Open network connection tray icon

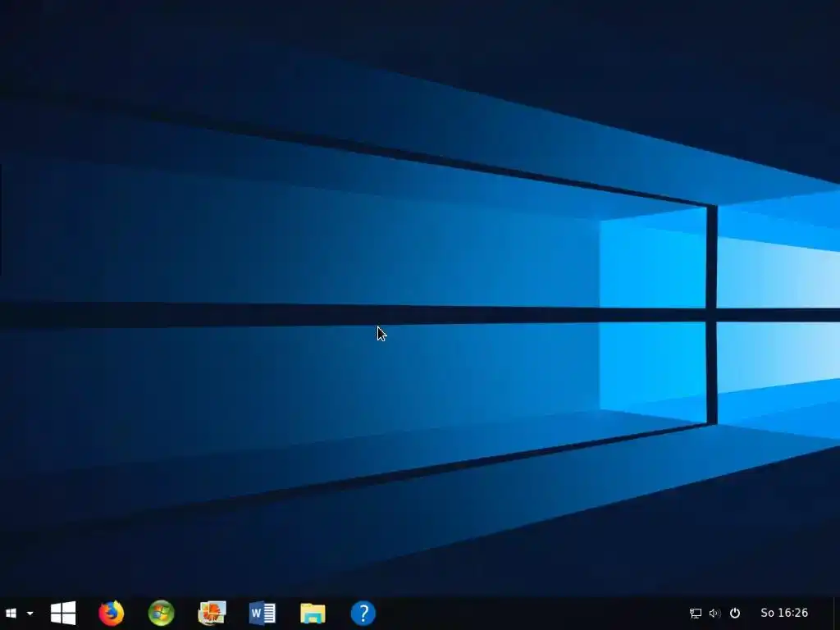point(696,613)
